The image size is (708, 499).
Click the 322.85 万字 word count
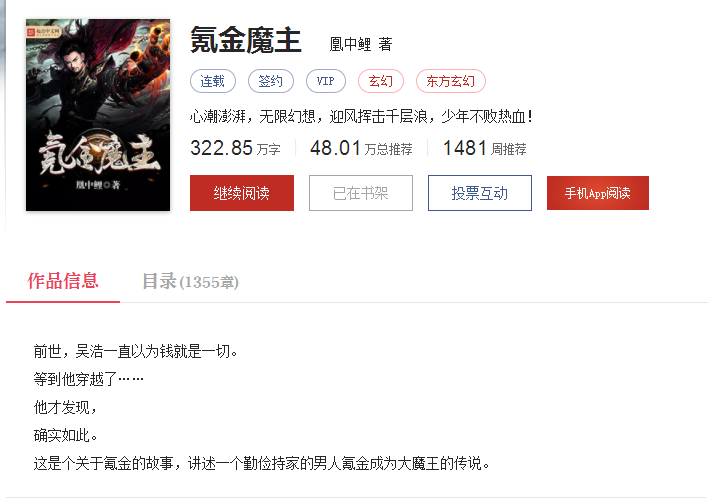point(235,148)
